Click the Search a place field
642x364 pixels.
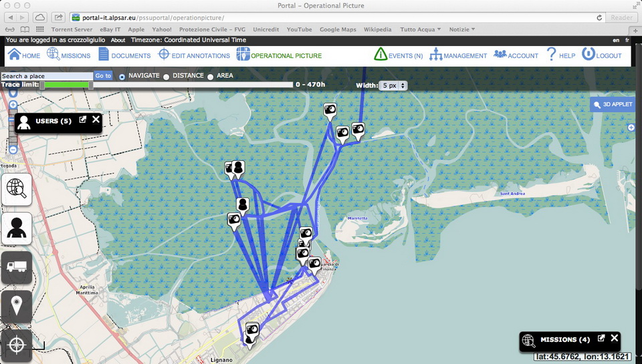tap(47, 76)
